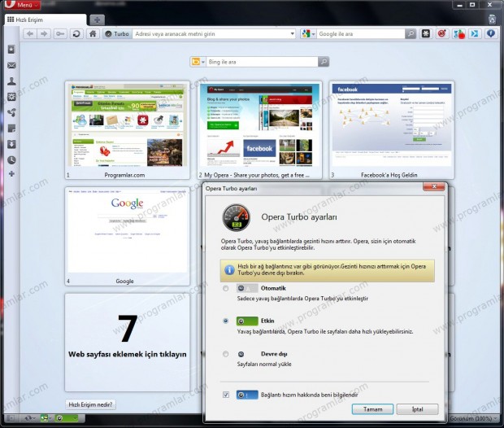Run search with toolbar magnifier button
Screen dimensions: 504x428
click(x=411, y=34)
